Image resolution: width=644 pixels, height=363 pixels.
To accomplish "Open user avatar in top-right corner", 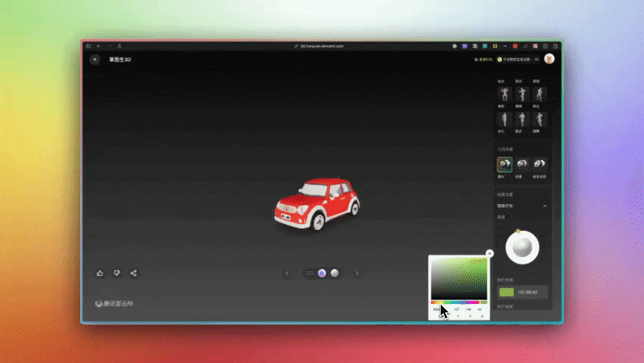I will point(549,59).
